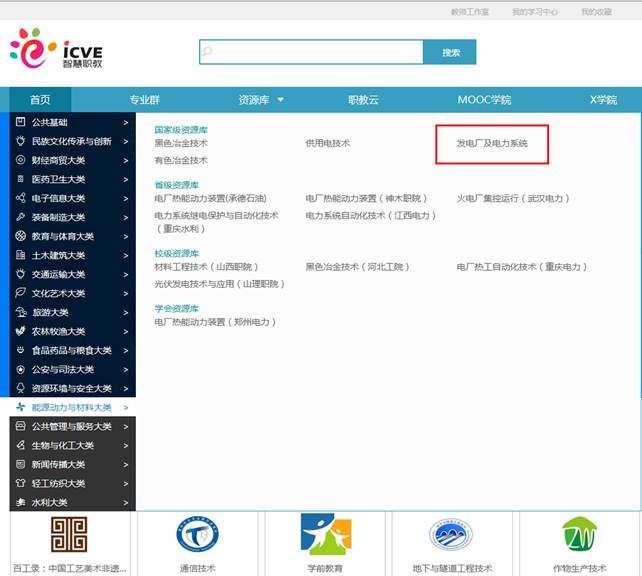Click the magnifier icon in search box
The height and width of the screenshot is (576, 642).
point(208,51)
